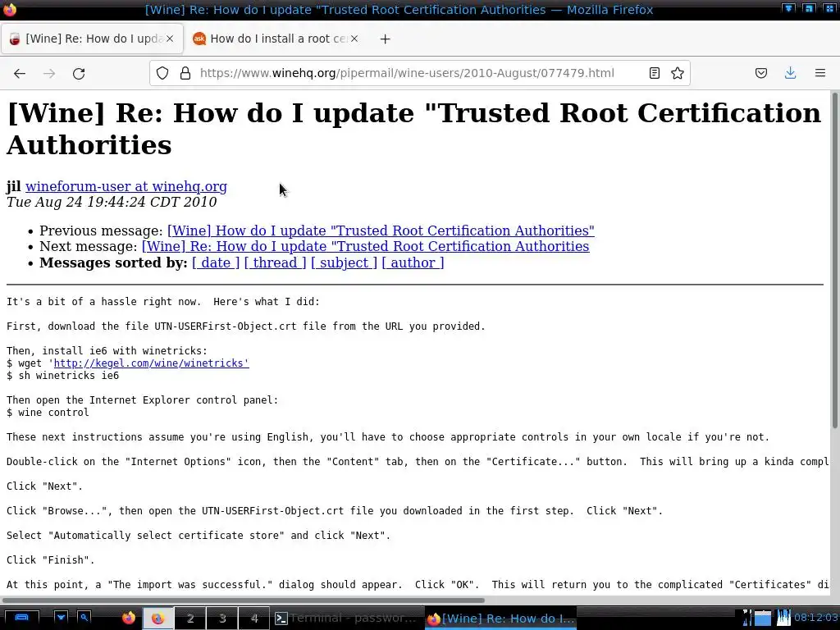Click the taskbar down-arrow menu icon

61,618
